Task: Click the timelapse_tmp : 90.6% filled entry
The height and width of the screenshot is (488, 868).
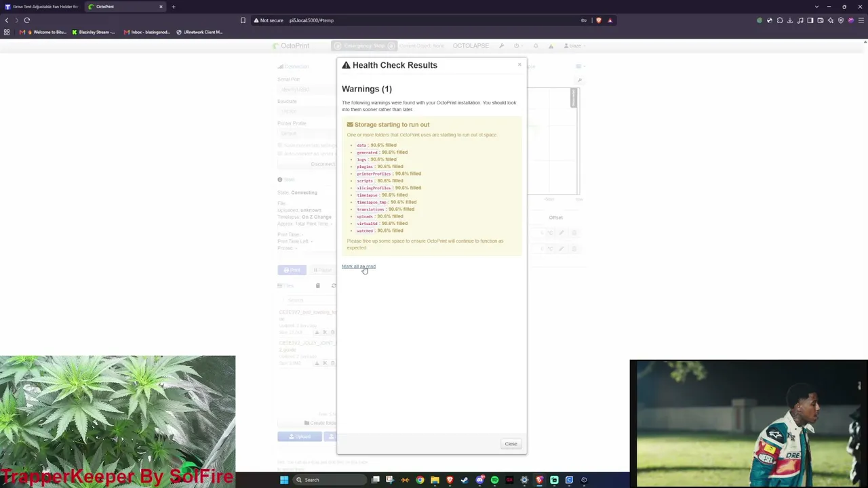Action: 387,202
